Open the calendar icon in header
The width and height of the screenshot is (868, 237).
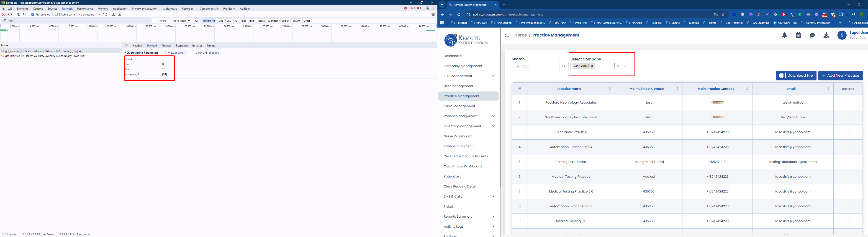pos(798,35)
